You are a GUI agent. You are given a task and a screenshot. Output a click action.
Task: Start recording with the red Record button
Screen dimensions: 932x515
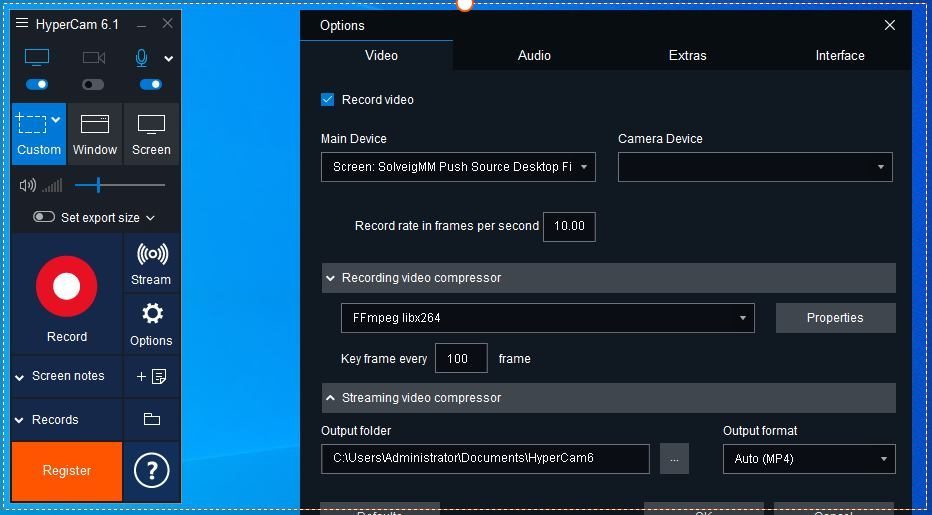coord(67,287)
